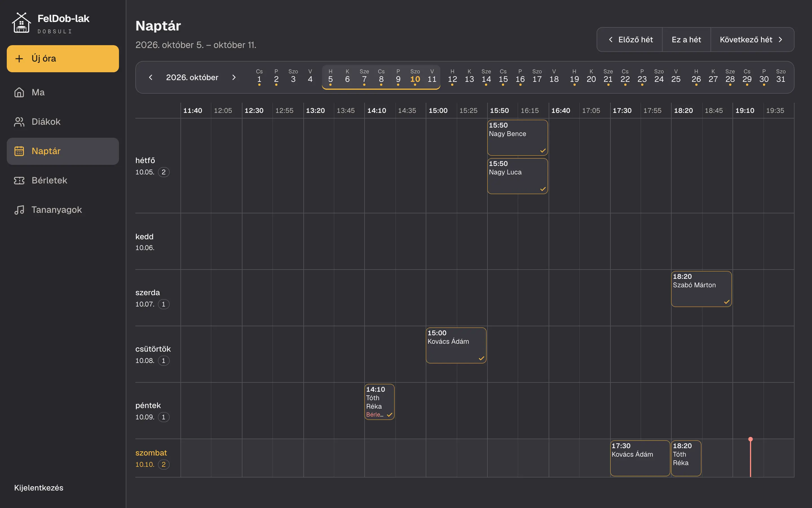This screenshot has height=508, width=812.
Task: Open Szabó Márton 18:20 lesson card
Action: tap(701, 289)
